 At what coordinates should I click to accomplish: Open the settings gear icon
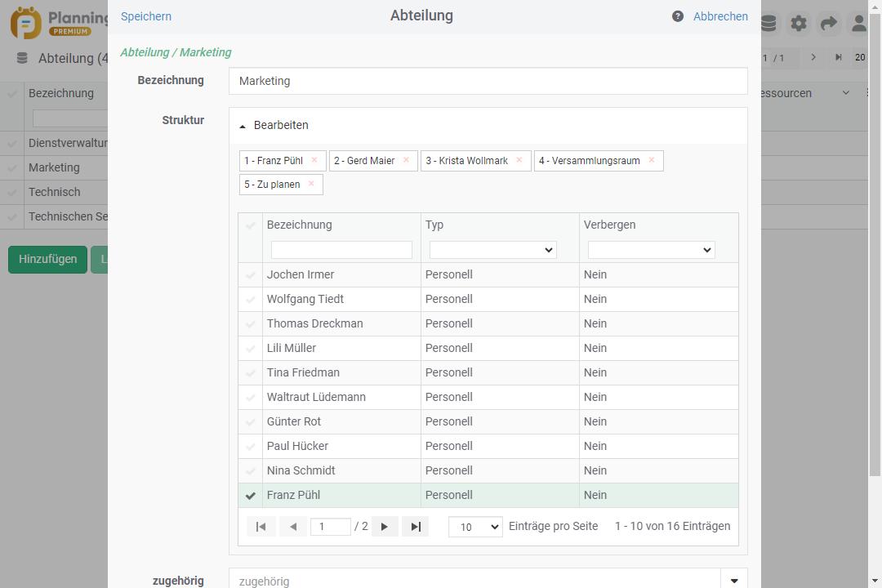coord(799,24)
